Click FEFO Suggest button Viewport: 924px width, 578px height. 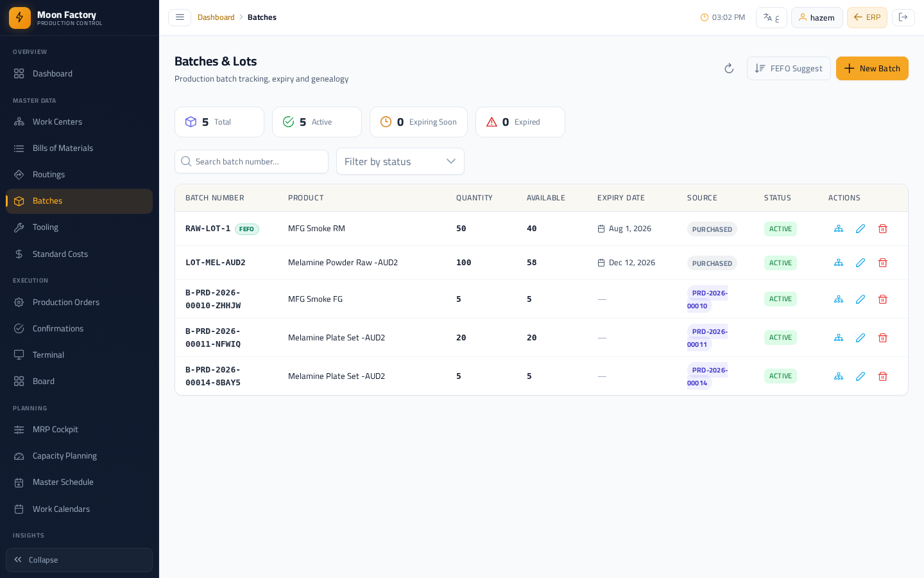pyautogui.click(x=789, y=69)
